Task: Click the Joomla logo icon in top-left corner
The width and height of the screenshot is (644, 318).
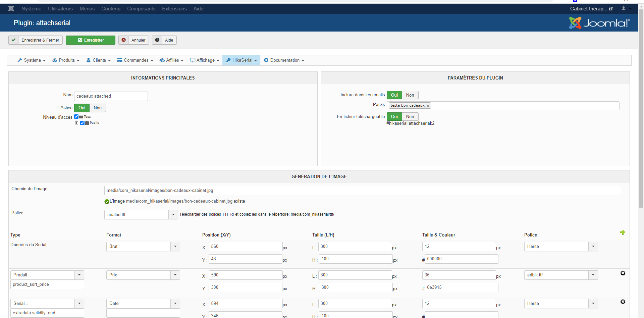Action: pyautogui.click(x=11, y=8)
